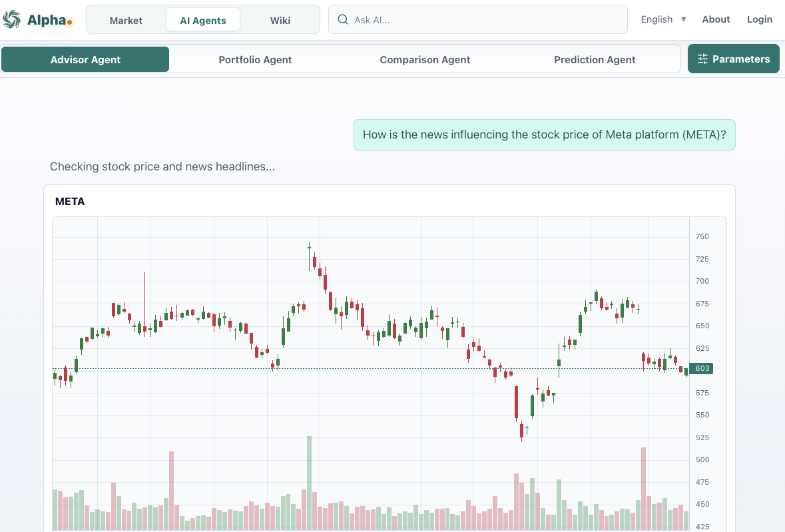The image size is (785, 532).
Task: Click the 603 current price label
Action: click(x=701, y=368)
